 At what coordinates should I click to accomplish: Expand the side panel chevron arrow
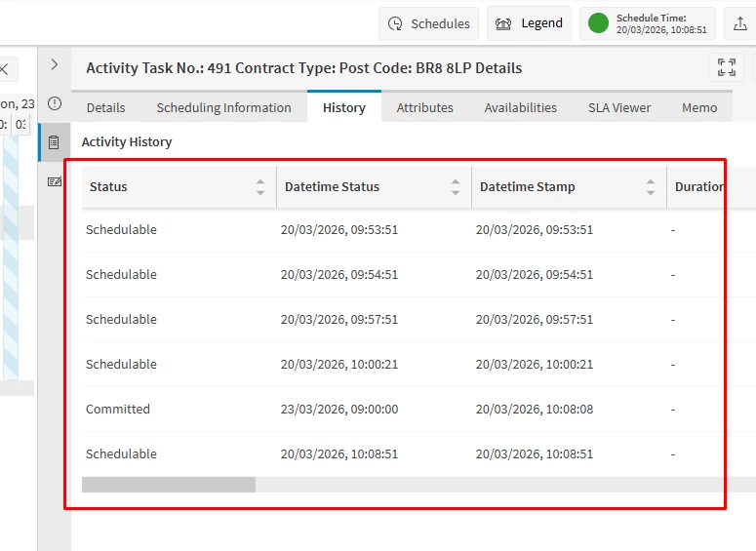(55, 64)
